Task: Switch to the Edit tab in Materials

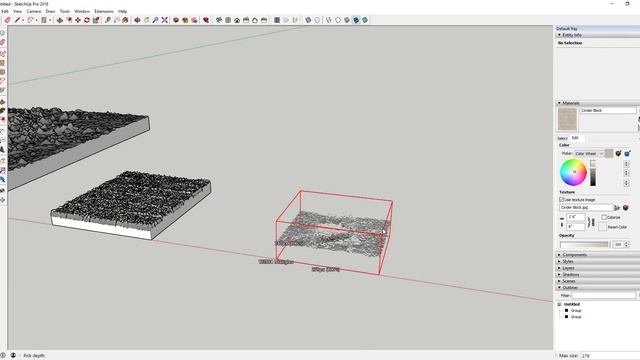Action: click(x=575, y=138)
